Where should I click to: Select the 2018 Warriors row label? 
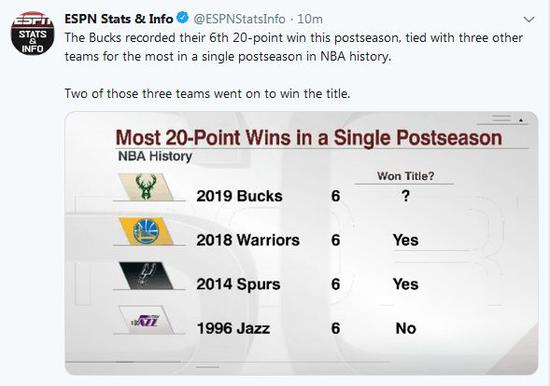[248, 240]
